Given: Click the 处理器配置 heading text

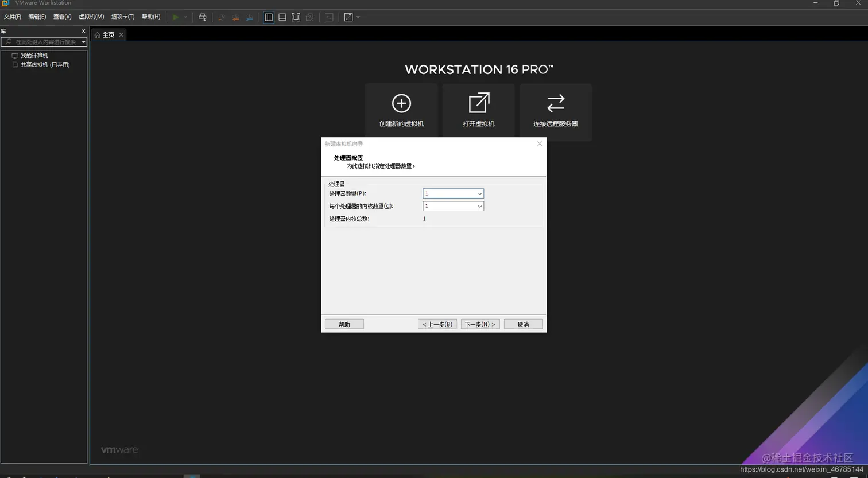Looking at the screenshot, I should pos(348,158).
